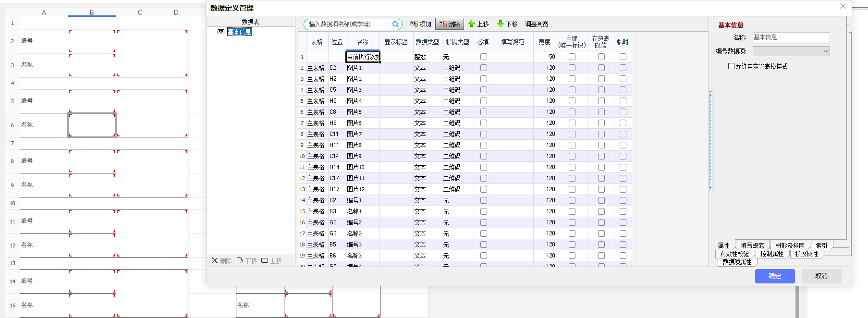Click the X 删除 icon below the data table list
868x318 pixels.
221,261
